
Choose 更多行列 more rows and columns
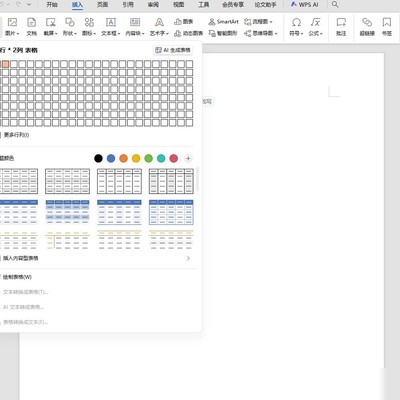pos(16,135)
